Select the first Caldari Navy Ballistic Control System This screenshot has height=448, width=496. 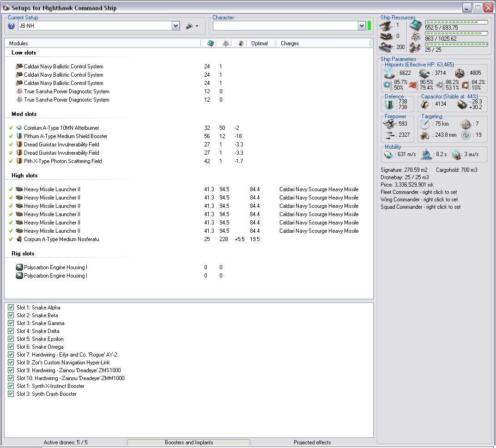tap(63, 67)
